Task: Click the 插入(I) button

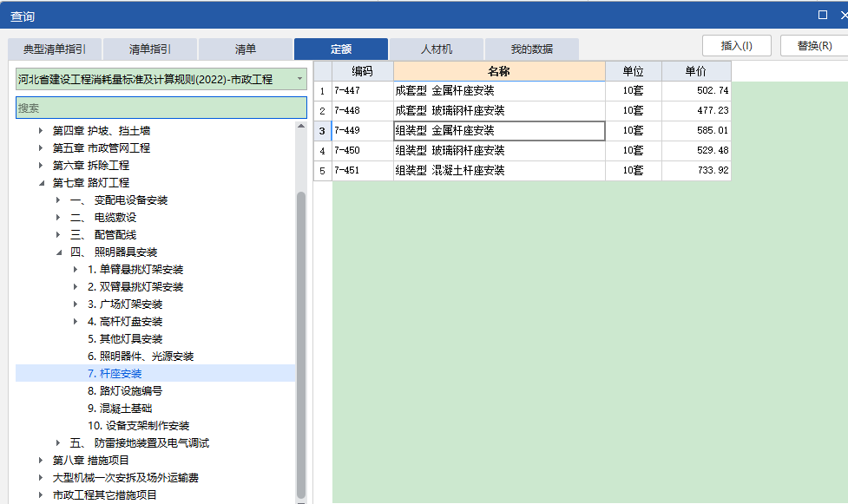Action: tap(736, 45)
